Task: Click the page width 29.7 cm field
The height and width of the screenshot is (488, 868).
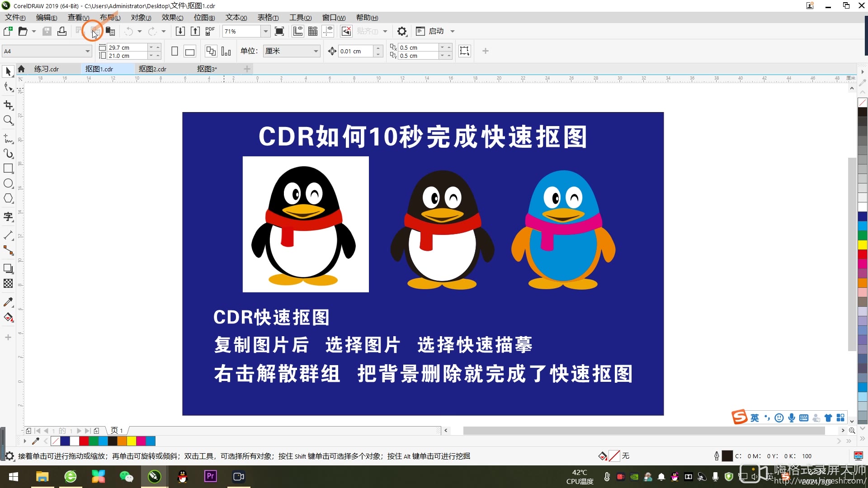Action: (x=127, y=47)
